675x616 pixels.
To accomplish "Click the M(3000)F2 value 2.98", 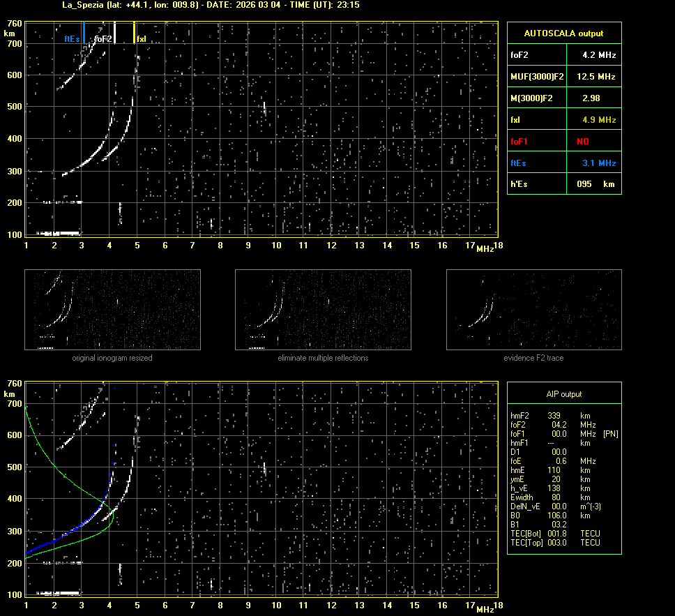I will pos(591,98).
